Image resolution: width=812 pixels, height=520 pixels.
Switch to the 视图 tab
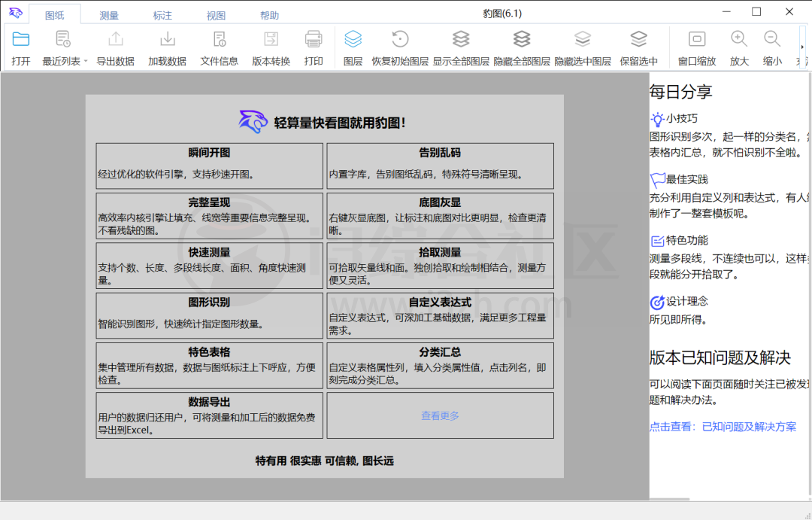[x=216, y=16]
